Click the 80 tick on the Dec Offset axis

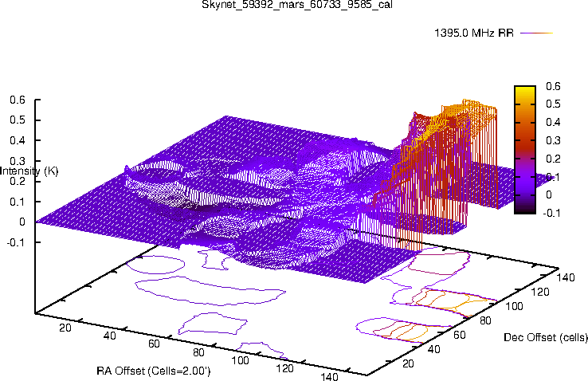click(x=486, y=320)
